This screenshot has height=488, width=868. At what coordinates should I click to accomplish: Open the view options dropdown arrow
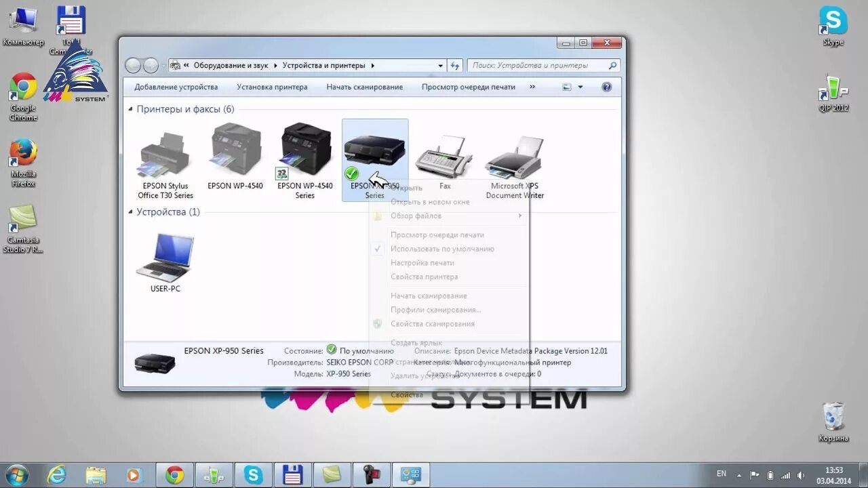coord(580,87)
